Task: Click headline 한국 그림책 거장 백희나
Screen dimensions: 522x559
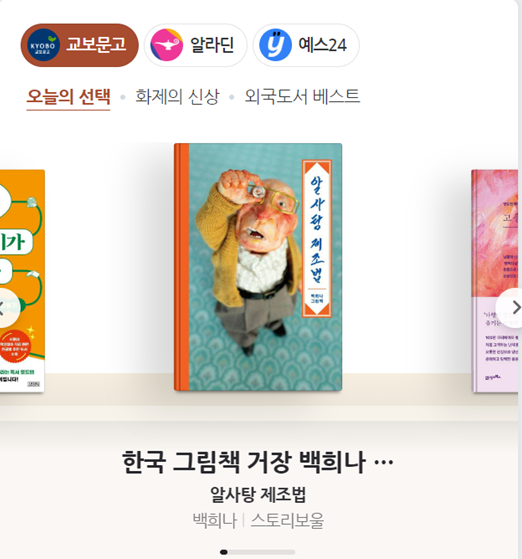Action: pyautogui.click(x=258, y=462)
